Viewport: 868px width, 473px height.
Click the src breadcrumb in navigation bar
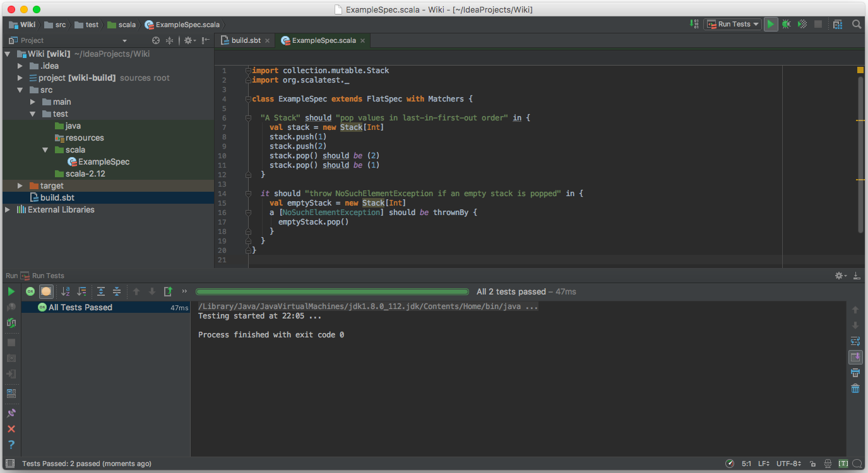coord(55,25)
